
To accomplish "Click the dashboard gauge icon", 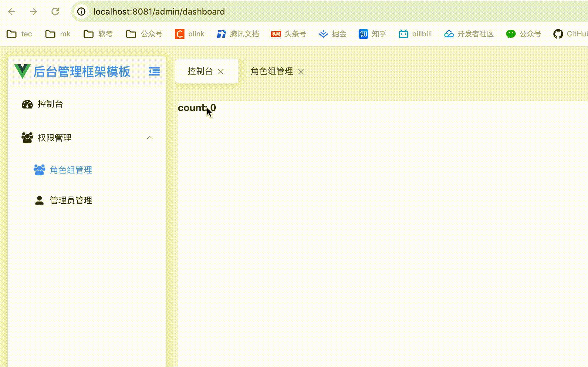I will coord(27,104).
